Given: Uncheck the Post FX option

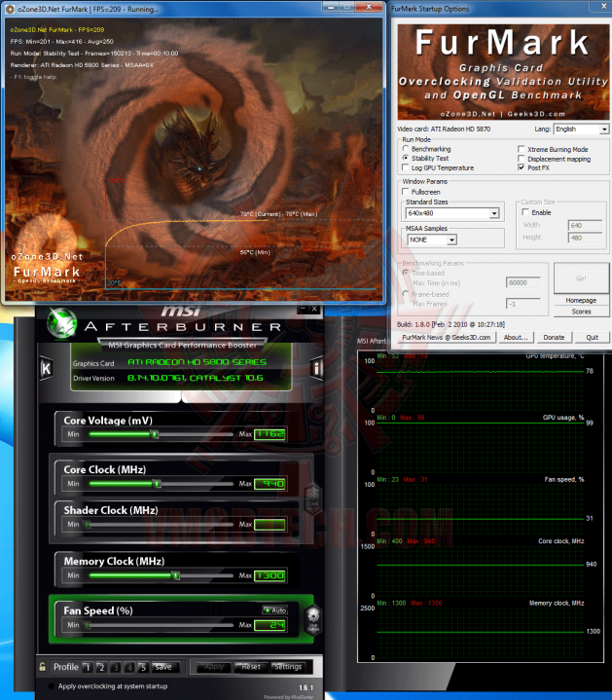Looking at the screenshot, I should click(521, 167).
